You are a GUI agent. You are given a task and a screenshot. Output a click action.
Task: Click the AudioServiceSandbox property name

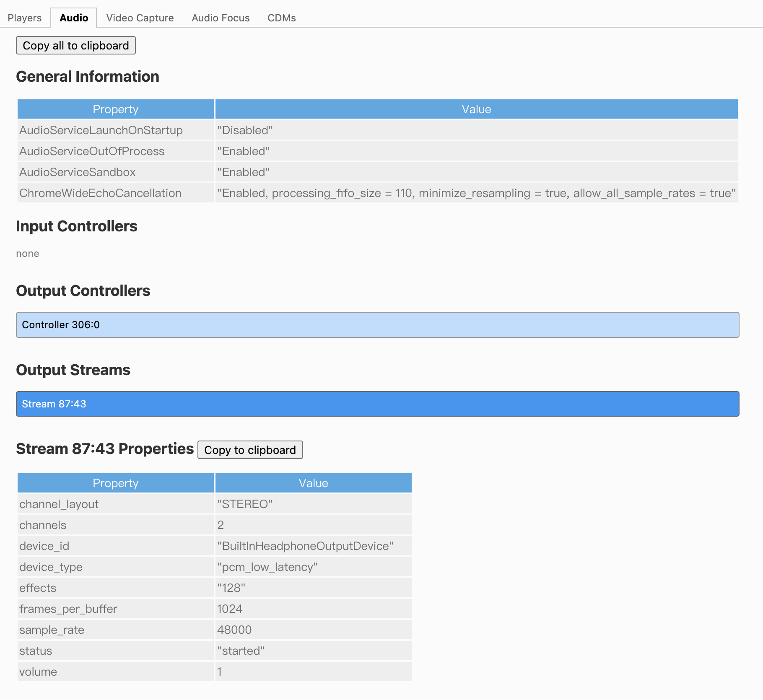pos(78,172)
